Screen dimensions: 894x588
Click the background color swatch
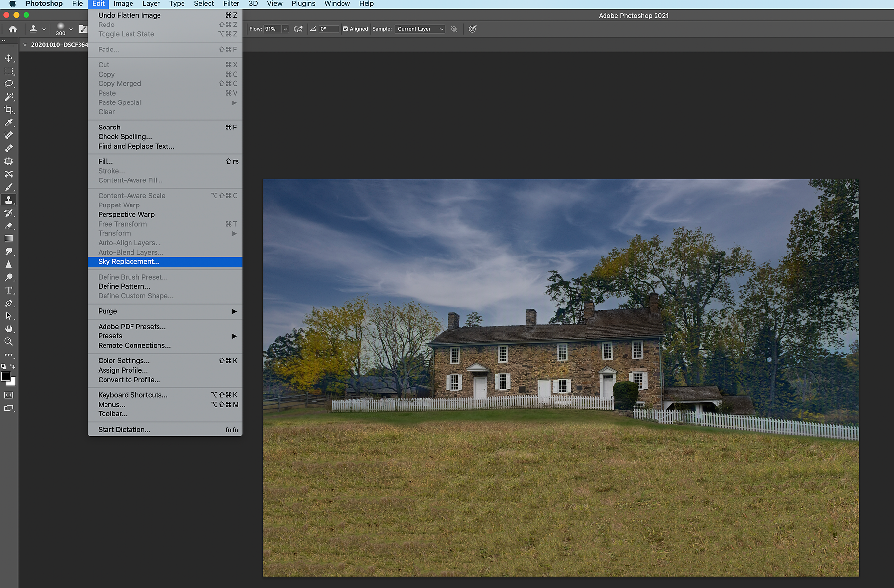pyautogui.click(x=13, y=383)
